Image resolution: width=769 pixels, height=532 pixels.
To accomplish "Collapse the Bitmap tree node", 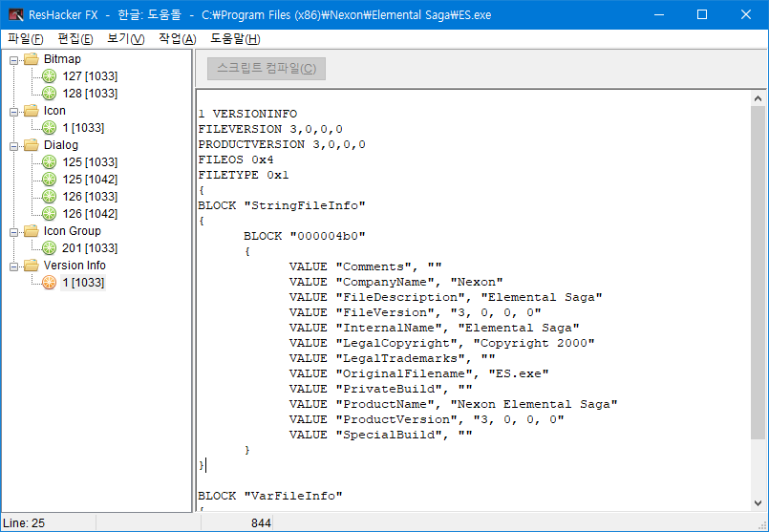I will click(x=13, y=60).
